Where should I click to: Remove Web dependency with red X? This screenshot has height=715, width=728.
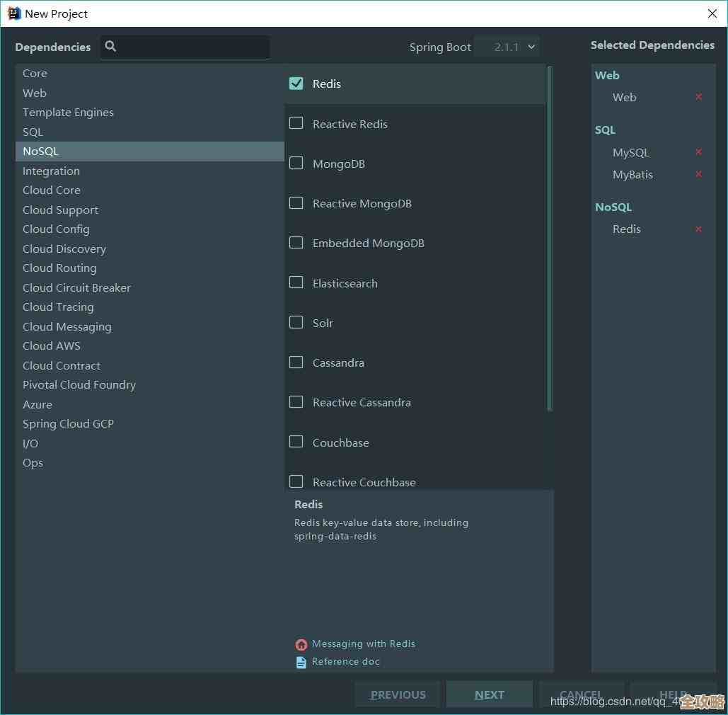click(698, 97)
